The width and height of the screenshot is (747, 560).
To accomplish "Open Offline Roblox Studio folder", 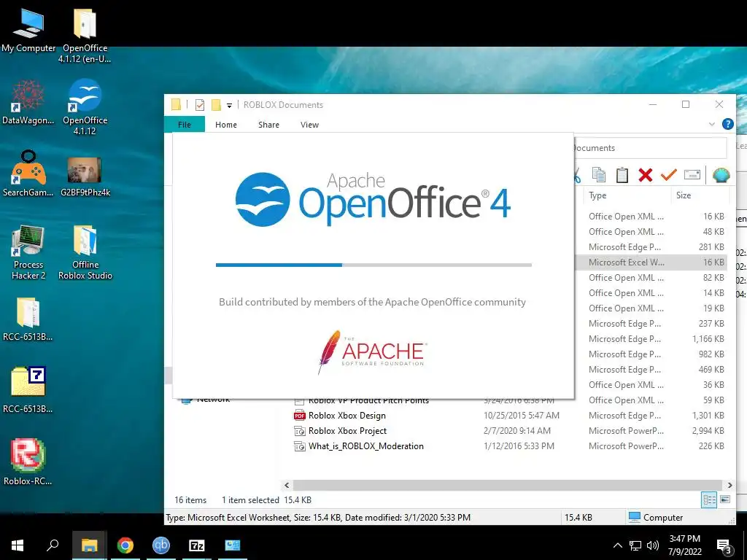I will click(85, 252).
